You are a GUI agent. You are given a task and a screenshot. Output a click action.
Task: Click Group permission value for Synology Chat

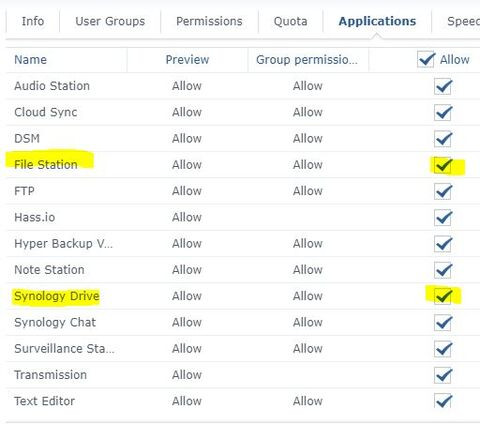(308, 322)
